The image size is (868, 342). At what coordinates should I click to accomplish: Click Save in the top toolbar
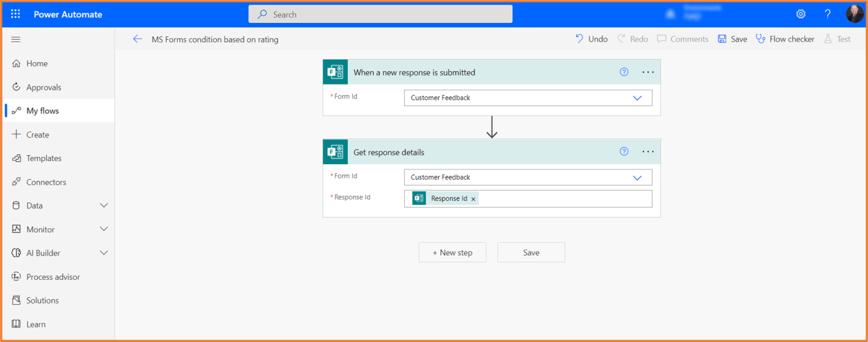click(x=732, y=39)
